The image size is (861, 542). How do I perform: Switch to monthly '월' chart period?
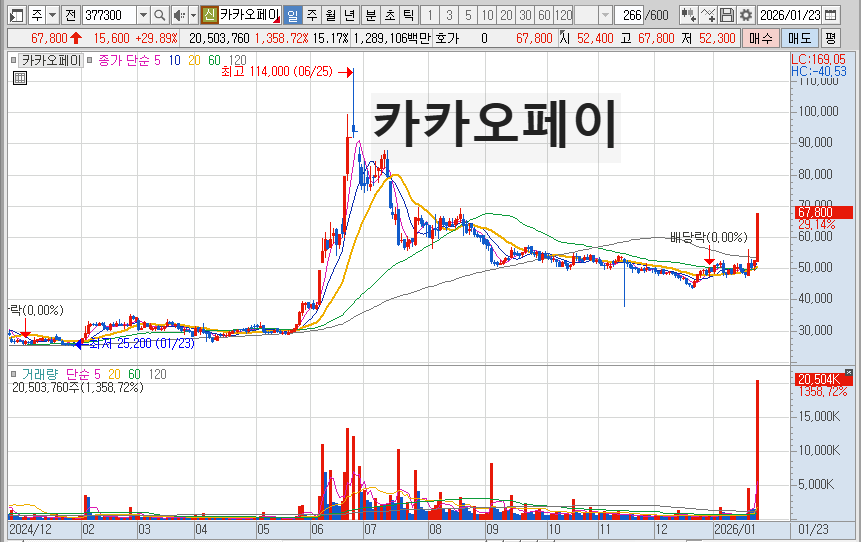(331, 15)
